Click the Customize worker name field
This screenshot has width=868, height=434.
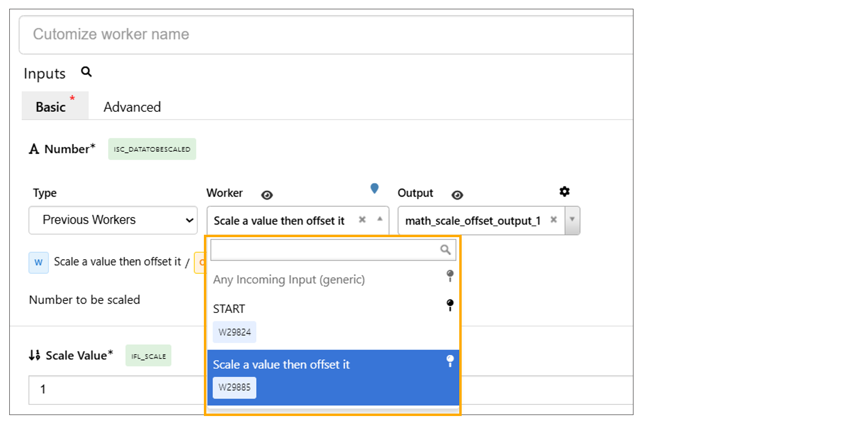click(325, 35)
